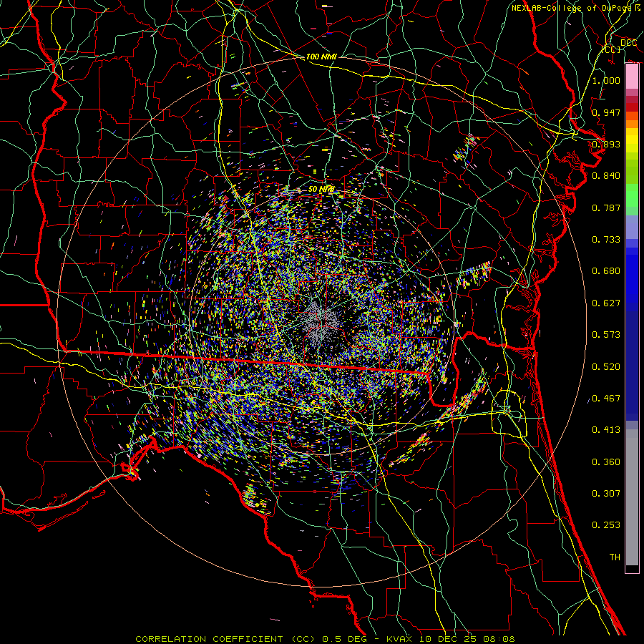Click the 0.573 scale value

606,335
